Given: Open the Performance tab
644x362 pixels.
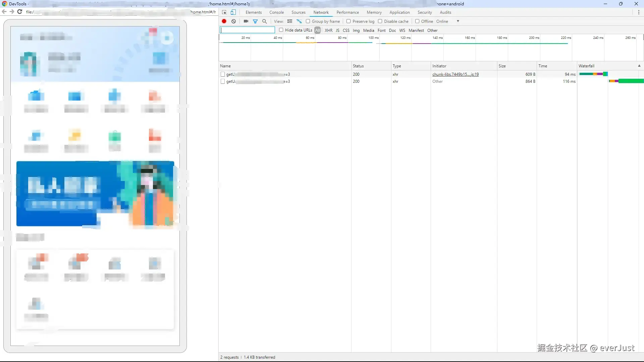Looking at the screenshot, I should click(347, 12).
